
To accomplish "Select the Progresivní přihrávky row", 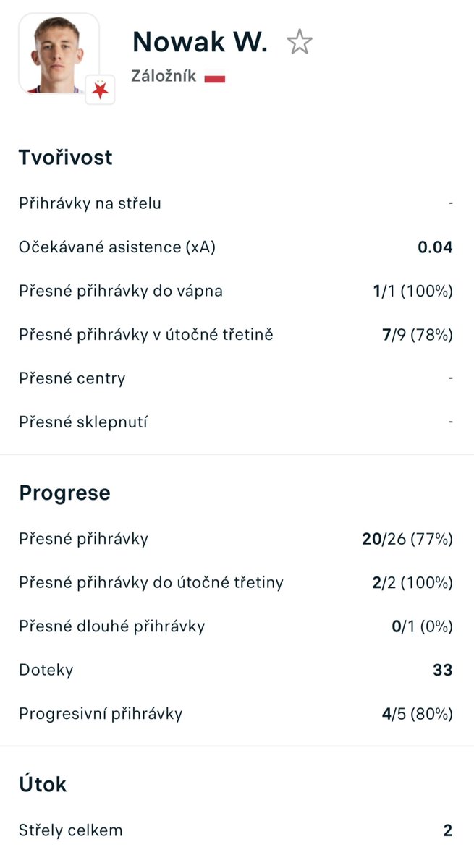I will tap(237, 714).
